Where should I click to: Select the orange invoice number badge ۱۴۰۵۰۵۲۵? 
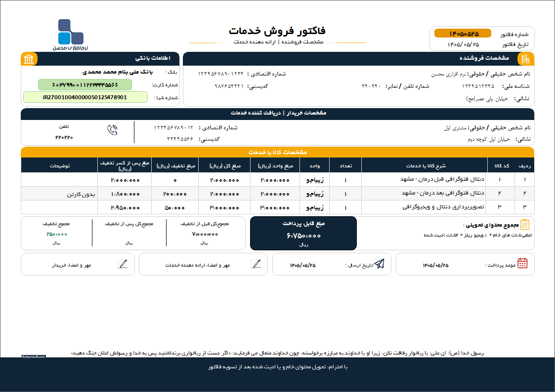click(463, 34)
